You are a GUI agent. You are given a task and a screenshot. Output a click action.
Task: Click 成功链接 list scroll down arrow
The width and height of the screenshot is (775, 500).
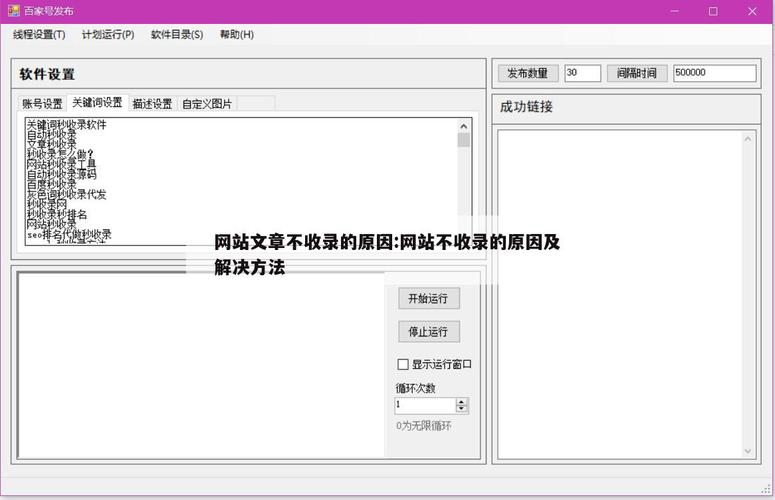point(747,451)
